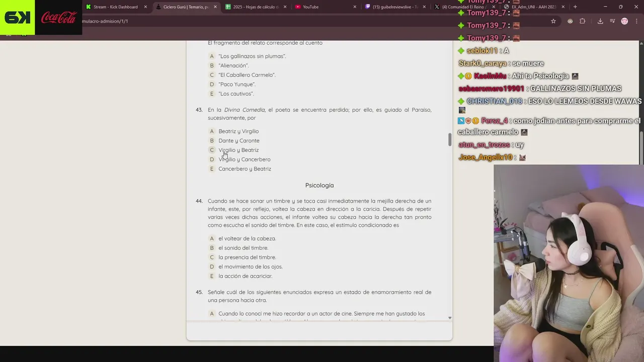Open the guibelreviewslive Twitch tab
This screenshot has width=644, height=362.
pyautogui.click(x=395, y=7)
